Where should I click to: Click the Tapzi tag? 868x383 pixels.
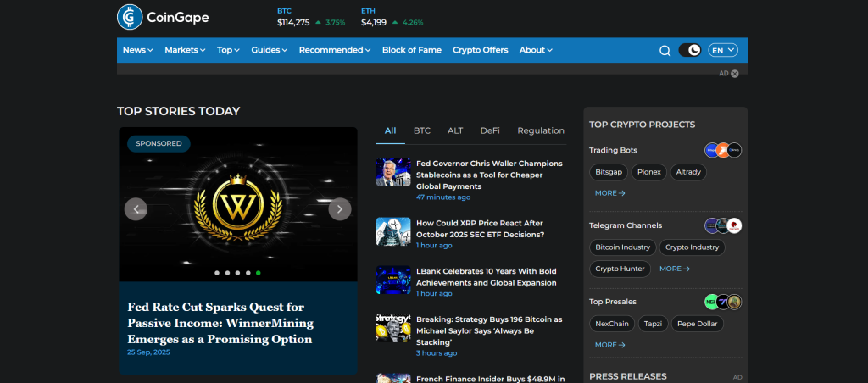click(654, 324)
